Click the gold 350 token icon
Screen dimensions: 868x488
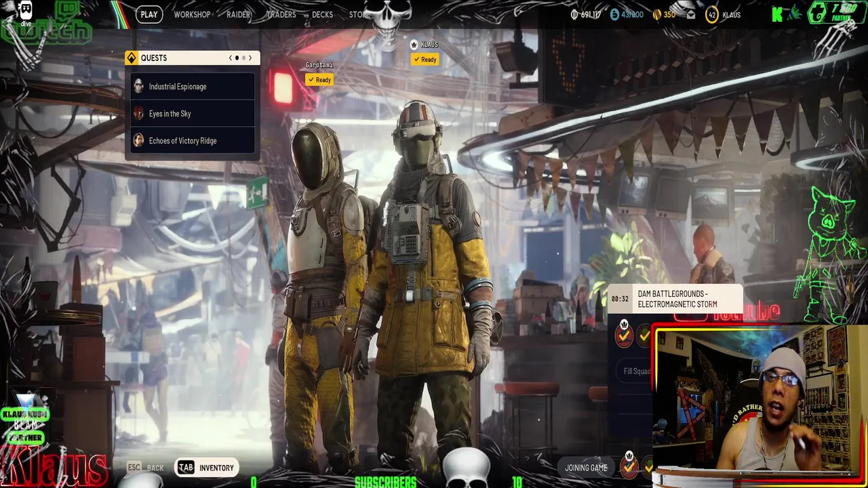656,14
